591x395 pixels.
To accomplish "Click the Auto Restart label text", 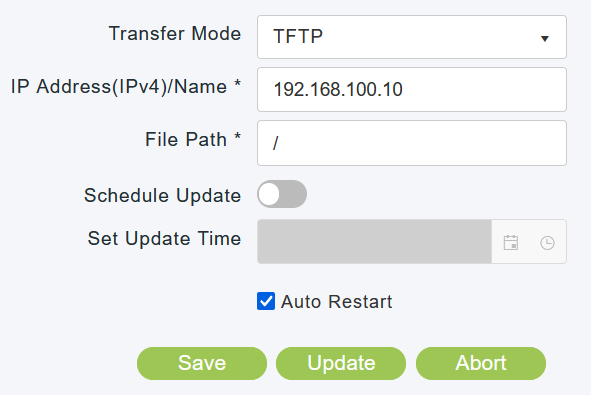I will click(337, 302).
